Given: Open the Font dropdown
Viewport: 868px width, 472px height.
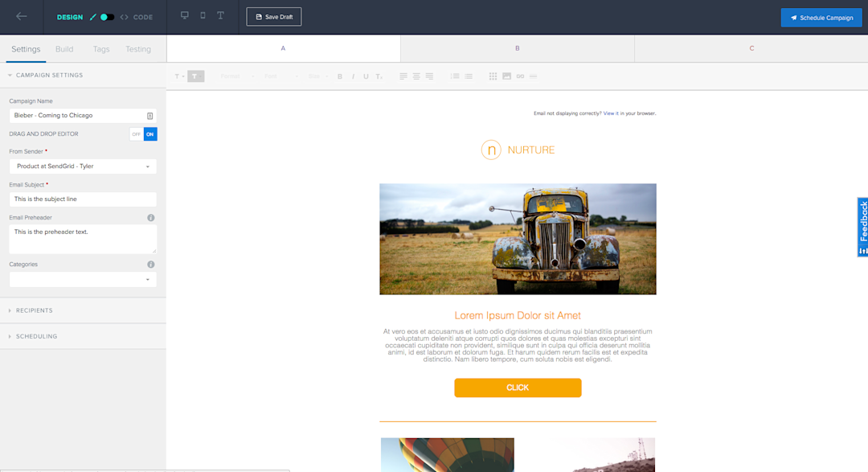Looking at the screenshot, I should (x=281, y=76).
